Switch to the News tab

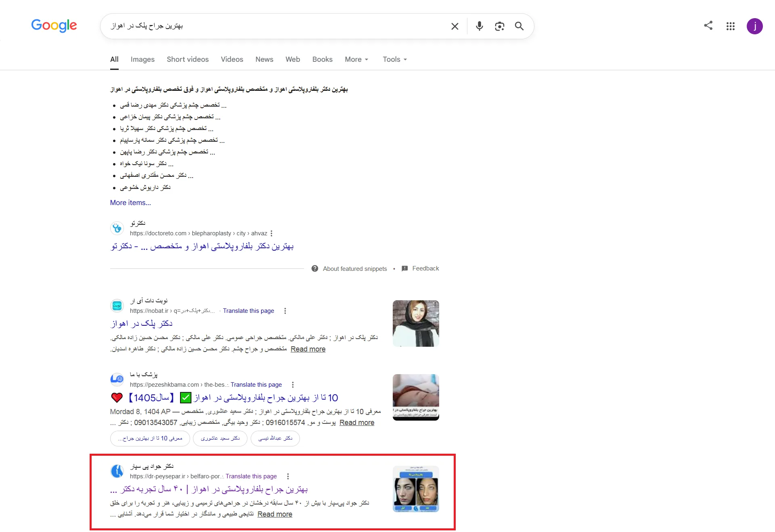[264, 59]
